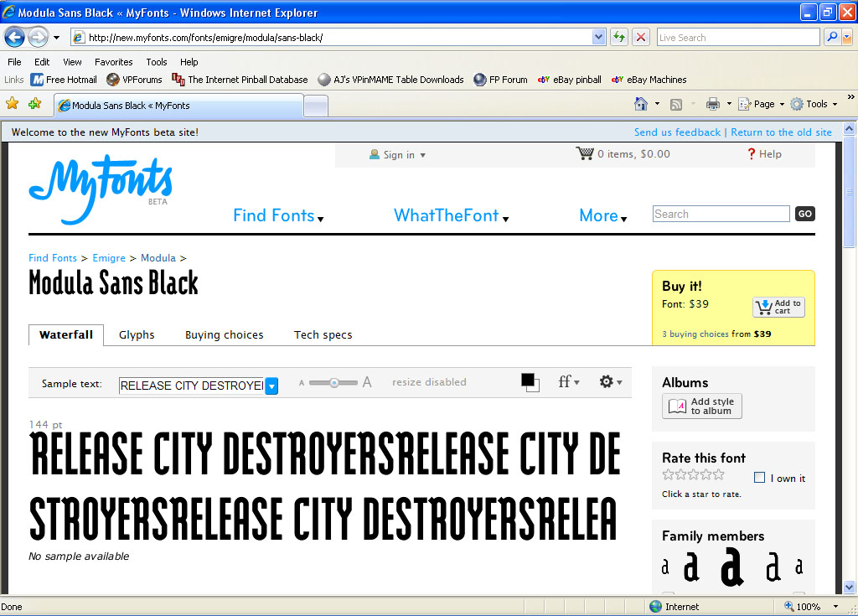This screenshot has width=858, height=616.
Task: Expand the Sign in dropdown
Action: [x=398, y=154]
